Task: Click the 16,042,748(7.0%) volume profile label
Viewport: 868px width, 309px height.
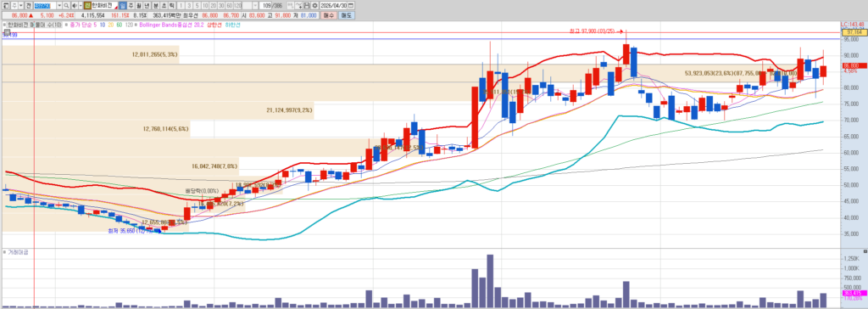Action: pos(214,166)
